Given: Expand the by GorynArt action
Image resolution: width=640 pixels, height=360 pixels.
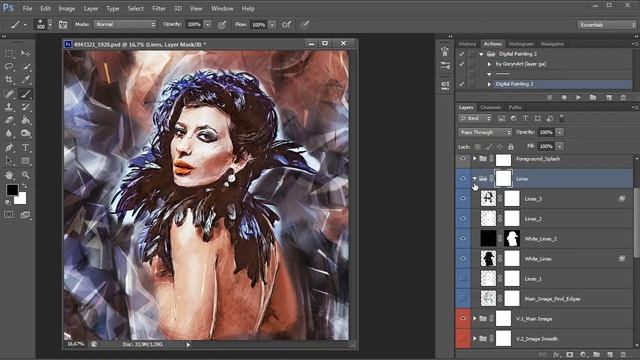Looking at the screenshot, I should pyautogui.click(x=489, y=64).
